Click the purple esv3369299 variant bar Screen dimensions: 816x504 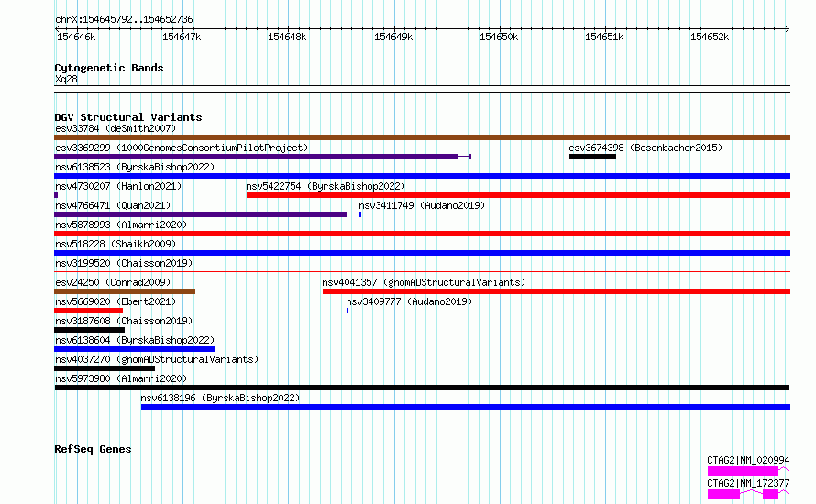click(x=256, y=157)
